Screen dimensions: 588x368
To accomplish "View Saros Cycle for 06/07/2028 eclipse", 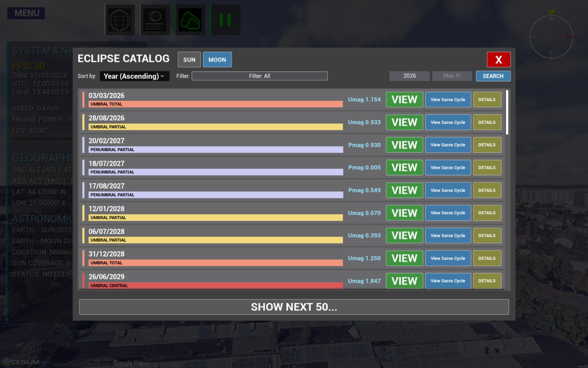I will (448, 236).
